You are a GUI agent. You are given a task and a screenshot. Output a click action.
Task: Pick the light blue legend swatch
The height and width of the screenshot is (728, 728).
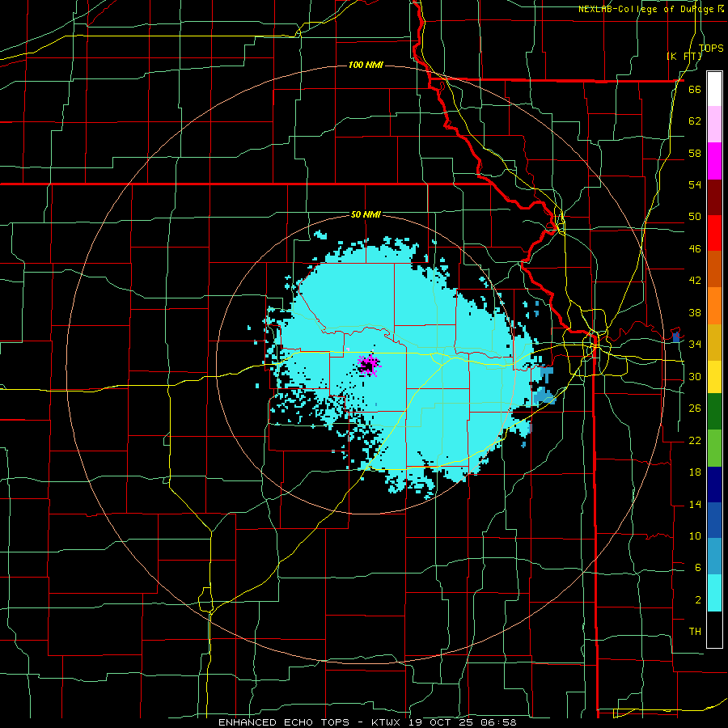(714, 557)
